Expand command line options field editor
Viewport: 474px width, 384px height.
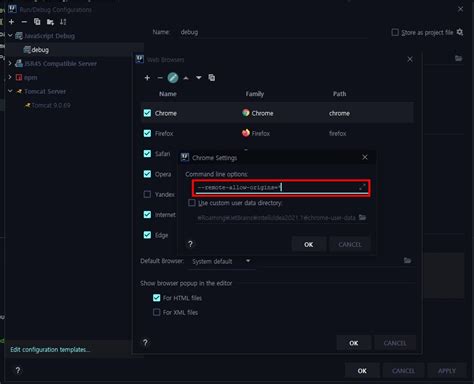pos(362,187)
